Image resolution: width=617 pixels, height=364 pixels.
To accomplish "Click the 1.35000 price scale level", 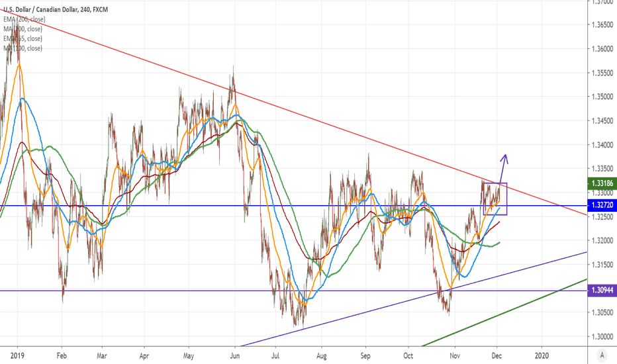I will [x=601, y=97].
